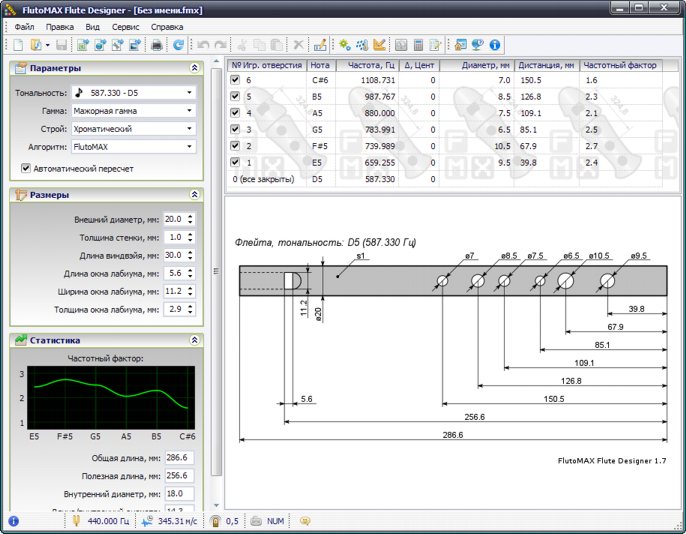Click the orange ruler measurement icon
The image size is (686, 534).
pyautogui.click(x=380, y=45)
